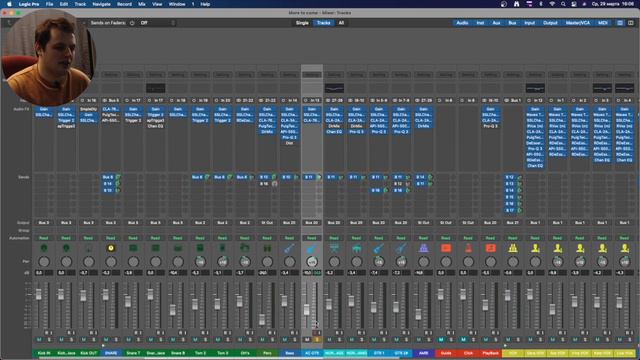Open the output menu on Bass channel
This screenshot has height=360, width=640.
click(289, 223)
